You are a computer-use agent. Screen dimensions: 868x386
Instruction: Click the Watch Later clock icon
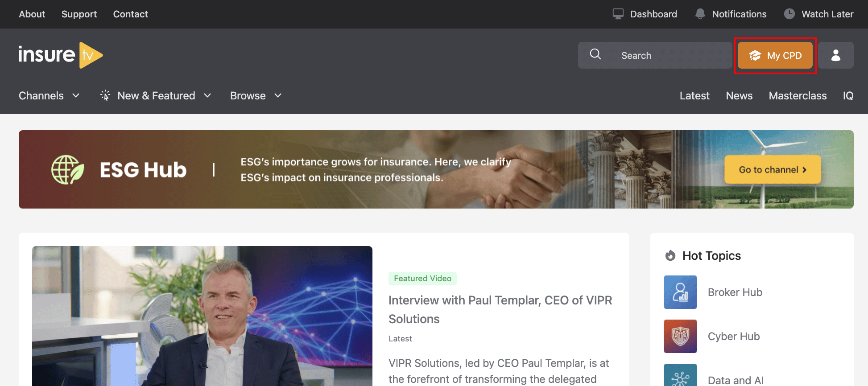pos(789,14)
